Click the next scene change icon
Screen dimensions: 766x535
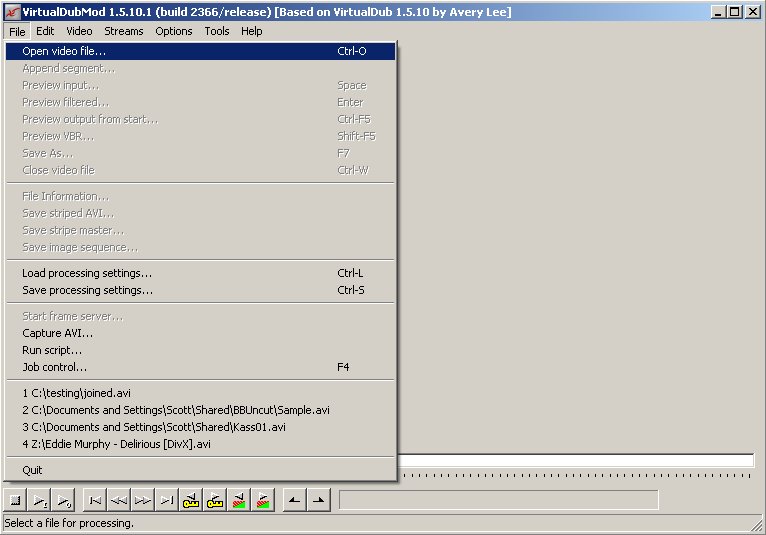pyautogui.click(x=262, y=500)
